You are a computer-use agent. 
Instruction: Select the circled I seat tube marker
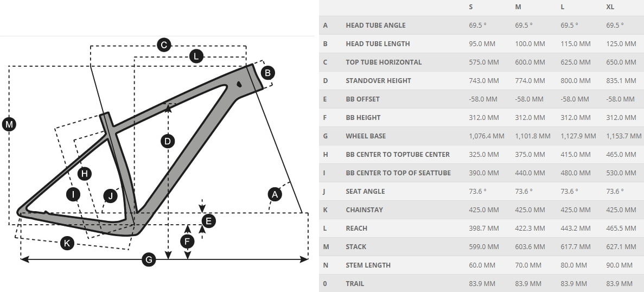[x=73, y=194]
